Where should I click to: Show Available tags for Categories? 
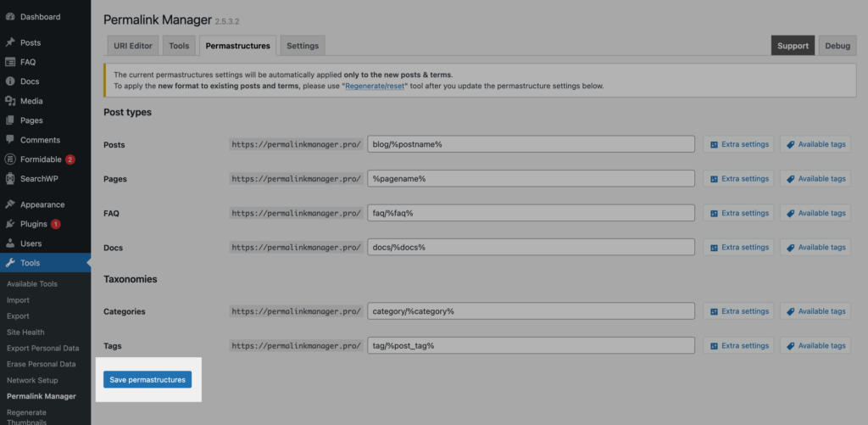click(x=815, y=311)
